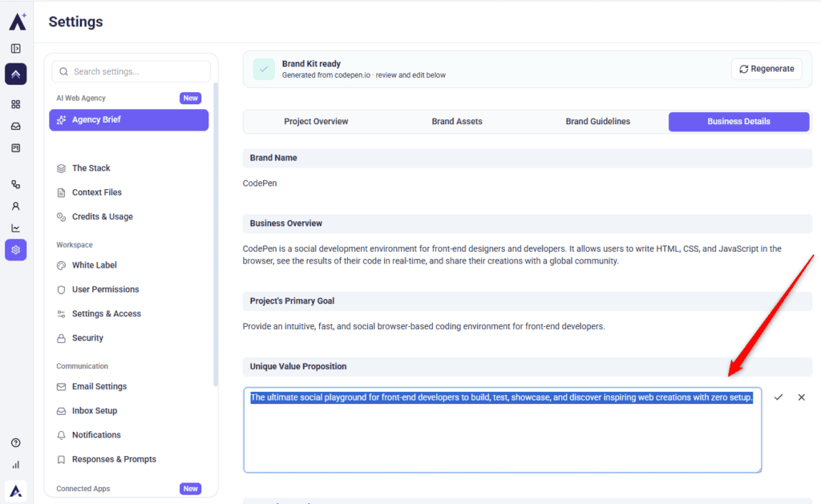Click the Brand Kit ready green check icon
Image resolution: width=821 pixels, height=504 pixels.
[x=264, y=69]
